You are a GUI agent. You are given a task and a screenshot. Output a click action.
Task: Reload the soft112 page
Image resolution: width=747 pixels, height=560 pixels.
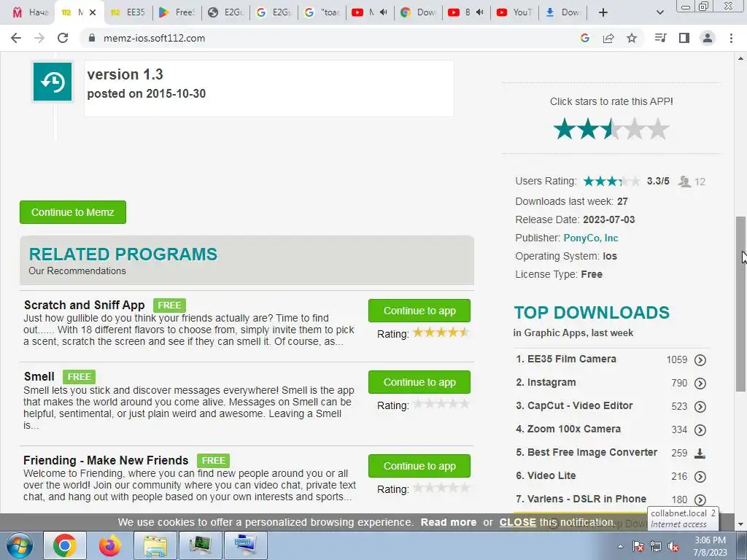pos(63,38)
